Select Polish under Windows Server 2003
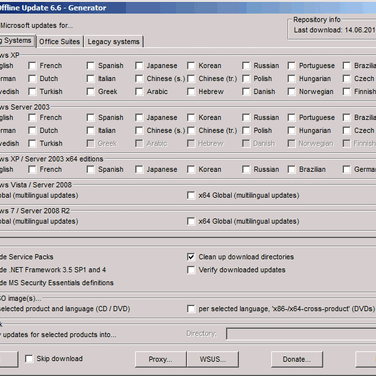This screenshot has height=376, width=376. [246, 131]
